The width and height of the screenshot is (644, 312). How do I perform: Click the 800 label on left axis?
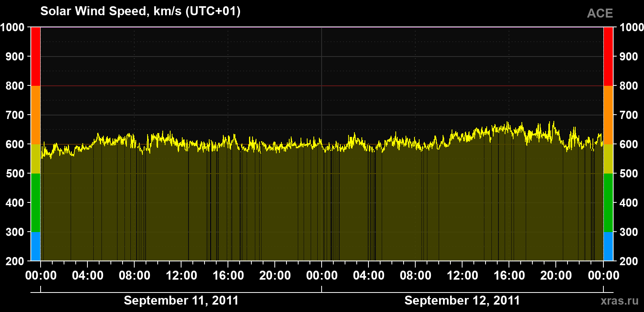[x=15, y=86]
